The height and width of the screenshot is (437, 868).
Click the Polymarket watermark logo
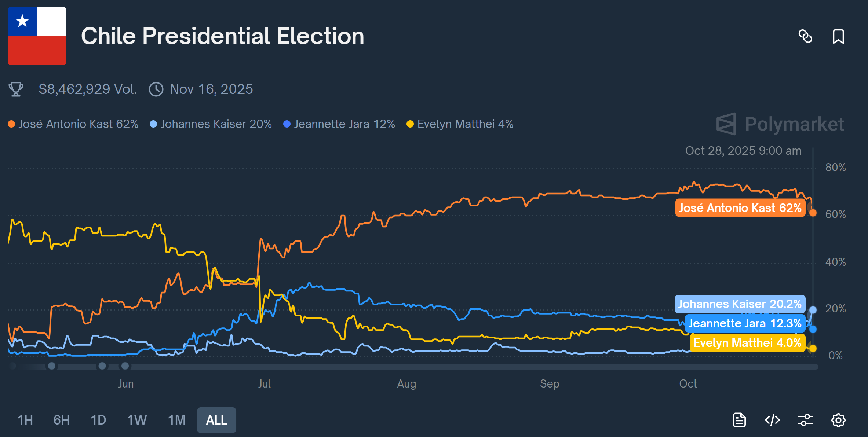coord(780,124)
